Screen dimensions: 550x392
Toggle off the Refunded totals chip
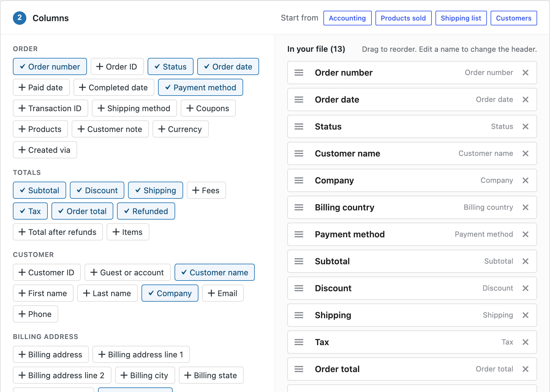coord(146,211)
